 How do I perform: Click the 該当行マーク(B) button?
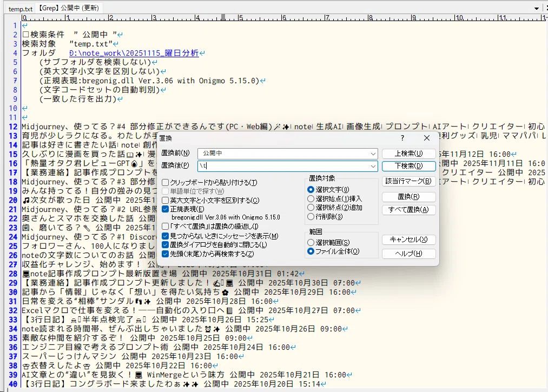coord(408,181)
